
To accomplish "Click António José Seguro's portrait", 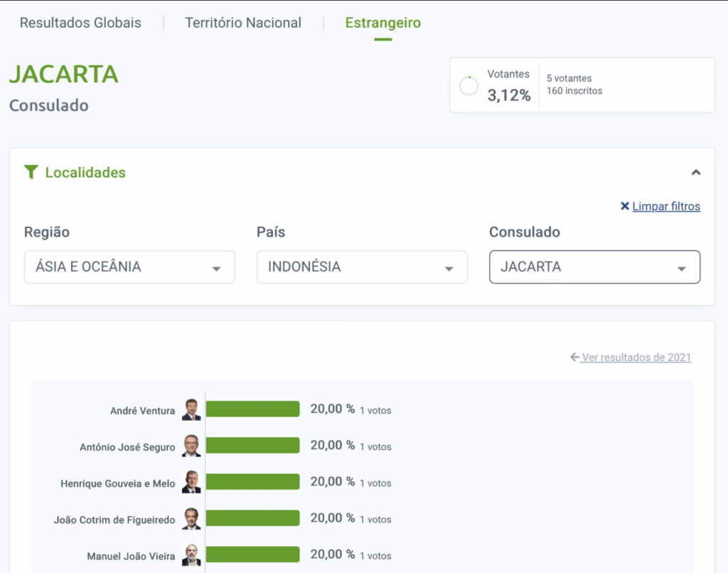I will pyautogui.click(x=191, y=446).
